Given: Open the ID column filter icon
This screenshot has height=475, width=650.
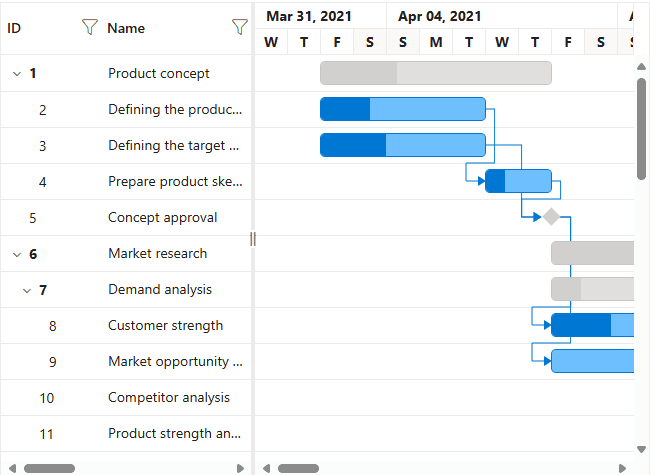Looking at the screenshot, I should click(x=89, y=28).
